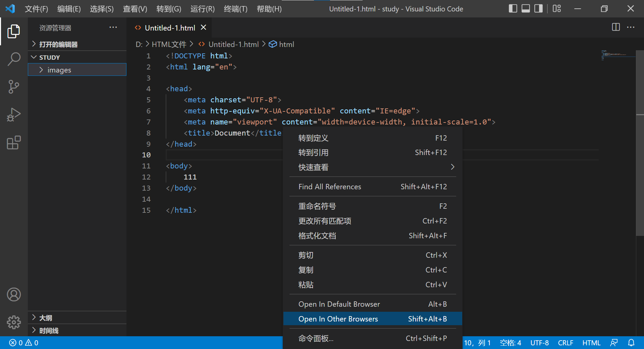Image resolution: width=644 pixels, height=349 pixels.
Task: Click the split editor icon
Action: coord(616,28)
